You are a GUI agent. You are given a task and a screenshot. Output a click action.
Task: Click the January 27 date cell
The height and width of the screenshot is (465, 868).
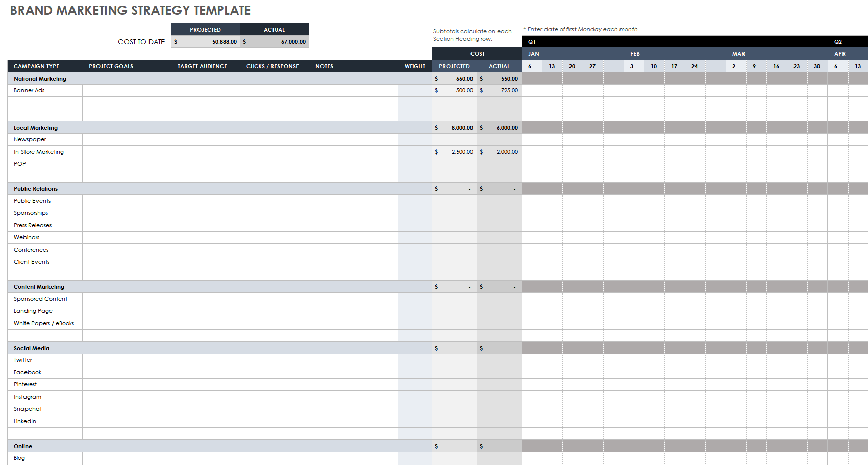pyautogui.click(x=593, y=66)
